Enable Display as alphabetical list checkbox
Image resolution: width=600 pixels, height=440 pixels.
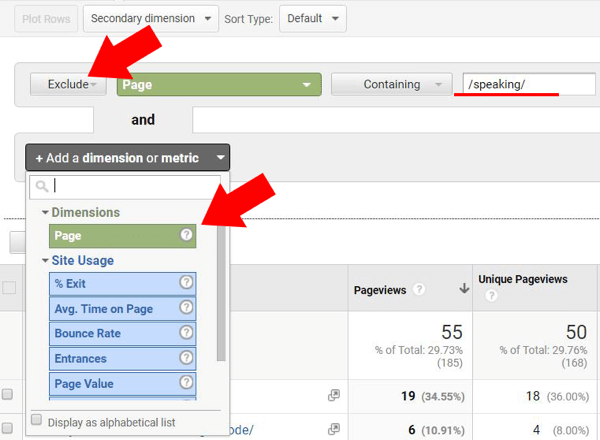tap(37, 420)
